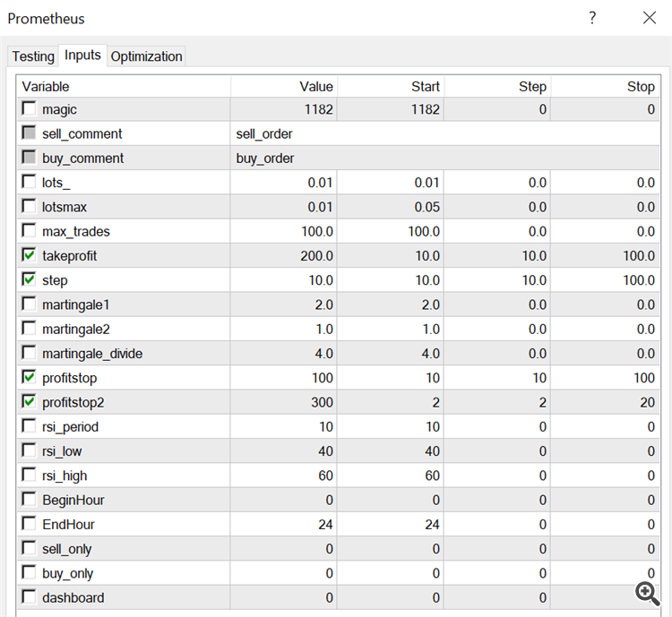Image resolution: width=672 pixels, height=617 pixels.
Task: Uncheck the takeprofit checkbox
Action: click(29, 255)
